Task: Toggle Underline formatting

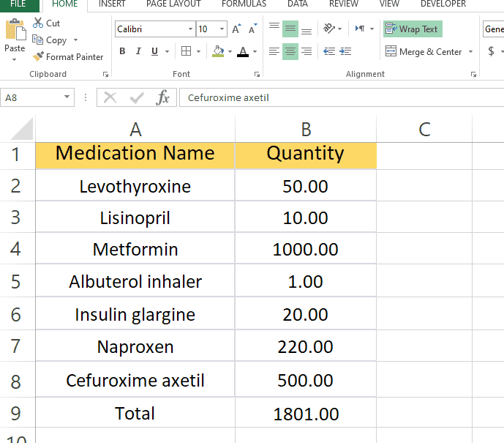Action: pyautogui.click(x=154, y=51)
